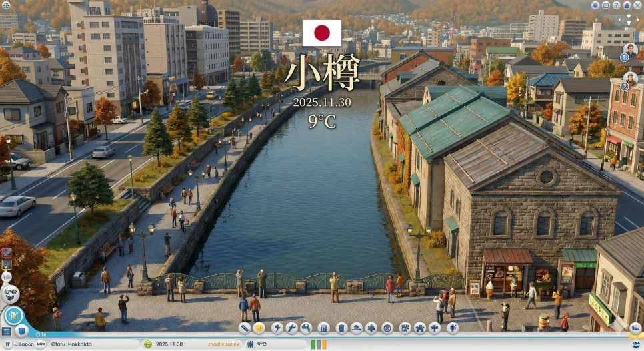Click the Japan flag banner

pos(321,33)
